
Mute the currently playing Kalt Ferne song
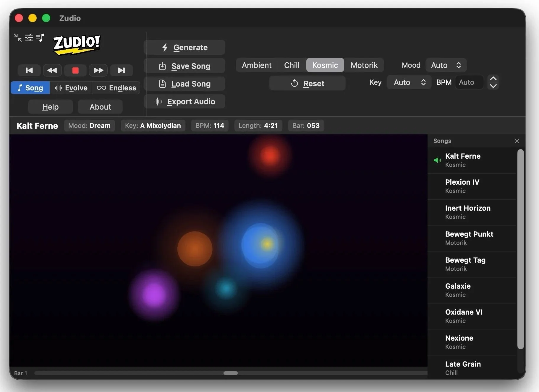pos(437,160)
